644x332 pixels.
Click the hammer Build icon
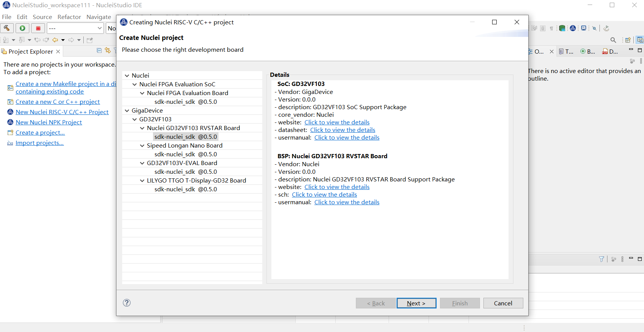[x=7, y=28]
